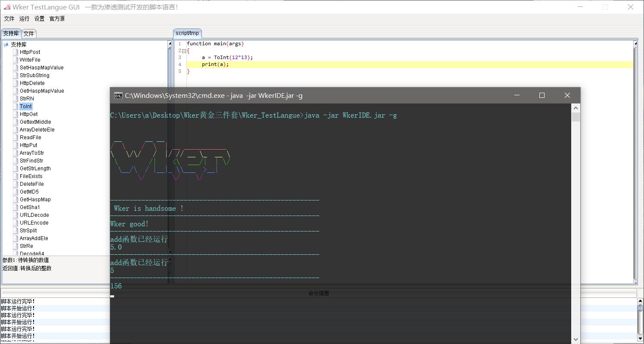This screenshot has height=344, width=644.
Task: Click the GetHaspMap file icon
Action: [15, 200]
